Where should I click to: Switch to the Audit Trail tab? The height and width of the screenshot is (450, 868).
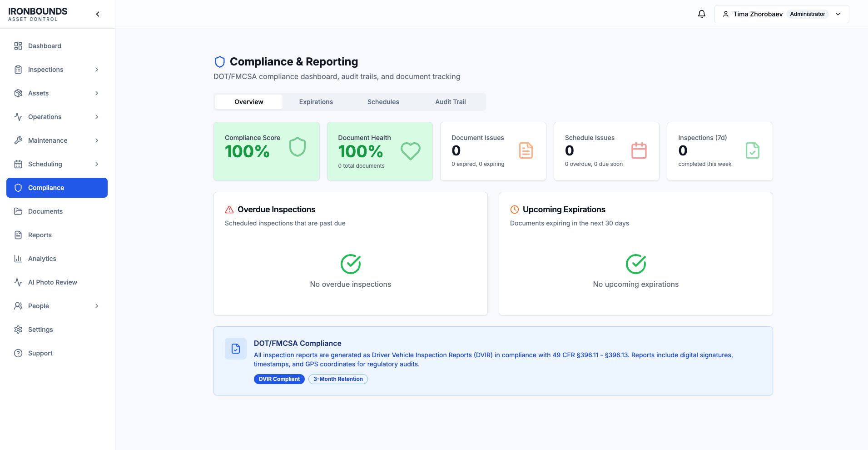pyautogui.click(x=451, y=102)
